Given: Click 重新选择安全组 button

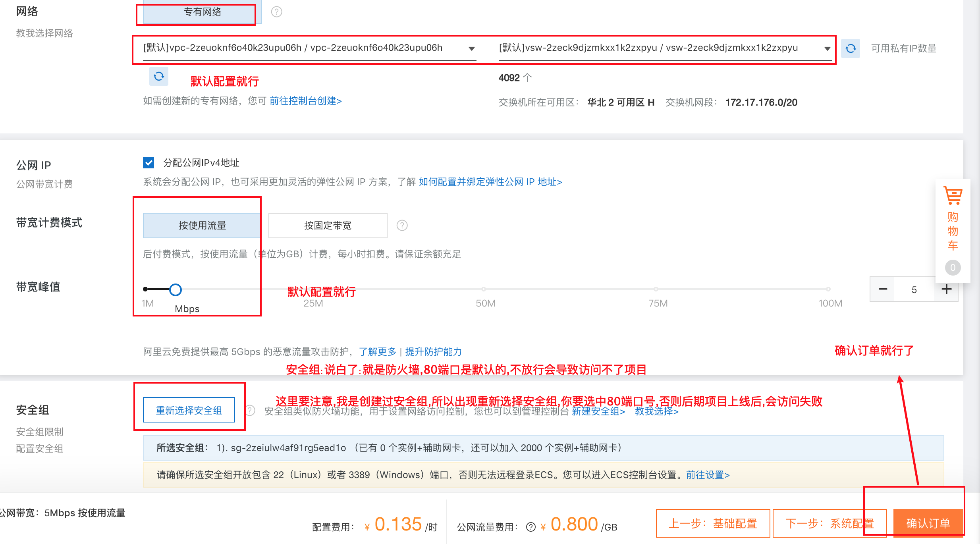Looking at the screenshot, I should click(189, 410).
